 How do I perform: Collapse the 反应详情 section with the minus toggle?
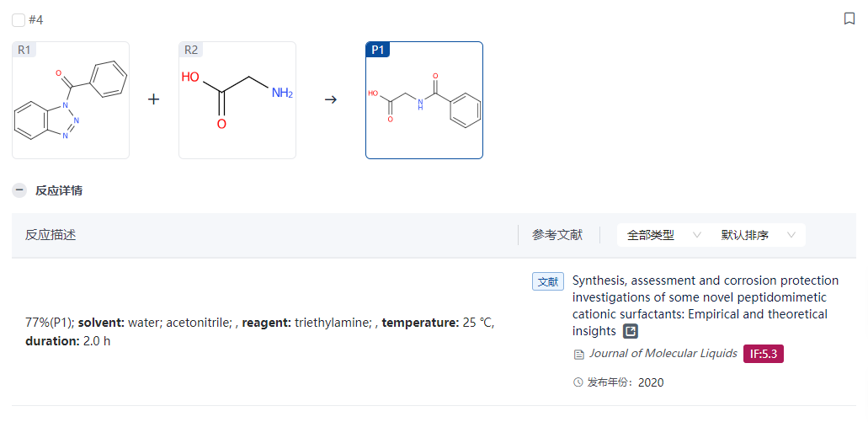pyautogui.click(x=19, y=190)
